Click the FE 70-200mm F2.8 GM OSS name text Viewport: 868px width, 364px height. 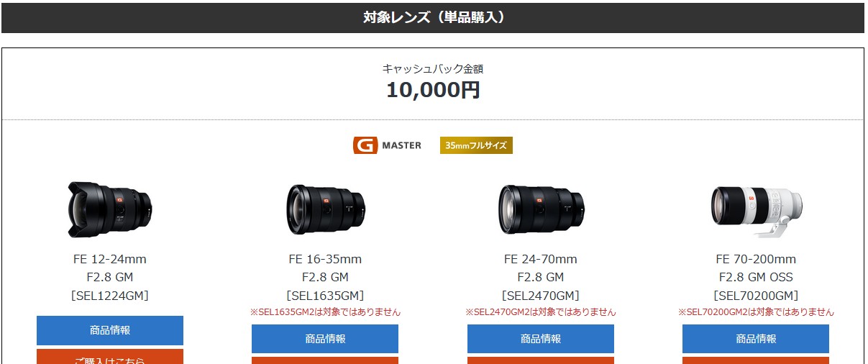pyautogui.click(x=756, y=268)
